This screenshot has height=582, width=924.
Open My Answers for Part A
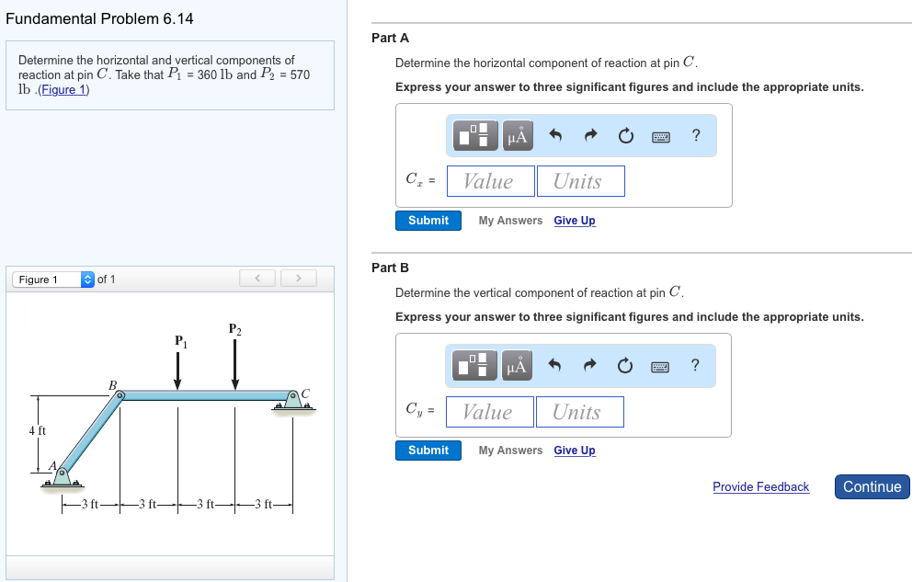[508, 220]
